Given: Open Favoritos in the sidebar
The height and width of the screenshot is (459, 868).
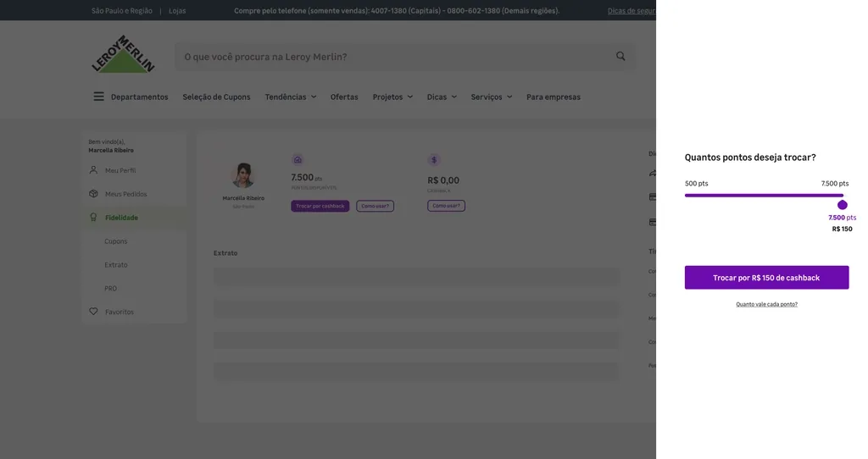Looking at the screenshot, I should click(x=120, y=312).
